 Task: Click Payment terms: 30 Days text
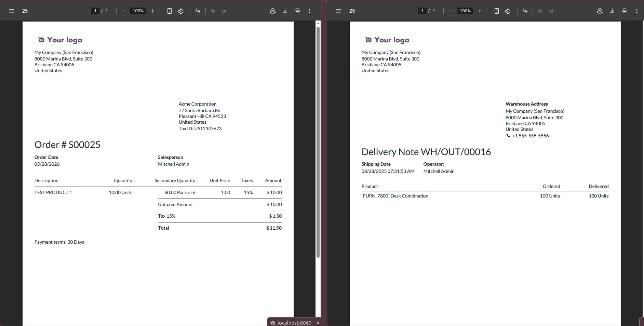coord(59,242)
